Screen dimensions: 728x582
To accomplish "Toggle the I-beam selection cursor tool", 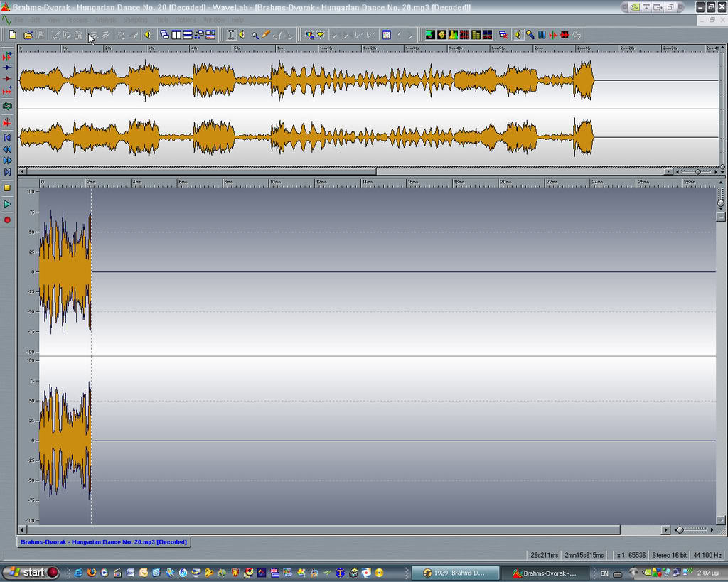I will pos(230,34).
